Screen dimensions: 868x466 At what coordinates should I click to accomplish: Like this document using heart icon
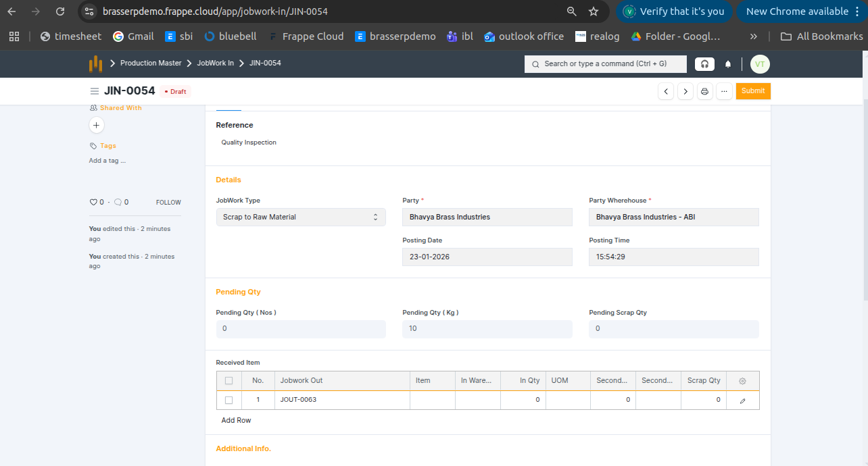pos(93,202)
